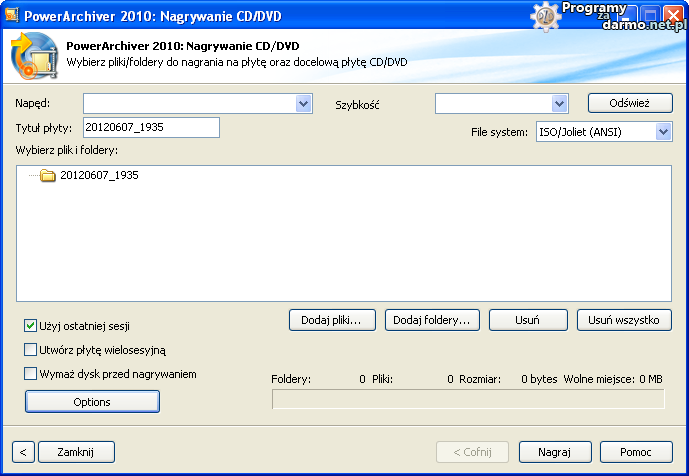Viewport: 689px width, 476px height.
Task: Click the CD burning wizard header icon
Action: point(34,56)
